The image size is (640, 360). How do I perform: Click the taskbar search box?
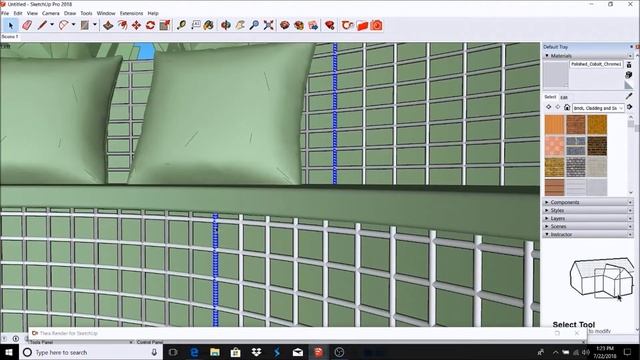(x=91, y=352)
